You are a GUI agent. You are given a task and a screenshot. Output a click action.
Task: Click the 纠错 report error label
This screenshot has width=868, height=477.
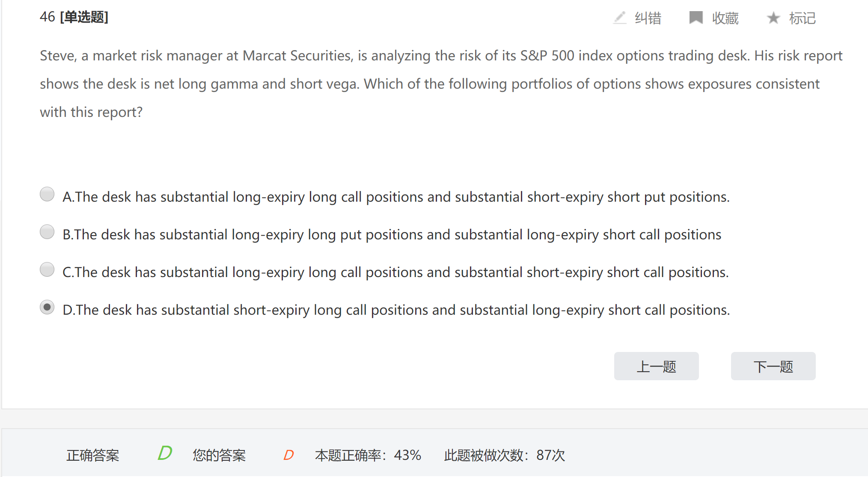pyautogui.click(x=648, y=18)
